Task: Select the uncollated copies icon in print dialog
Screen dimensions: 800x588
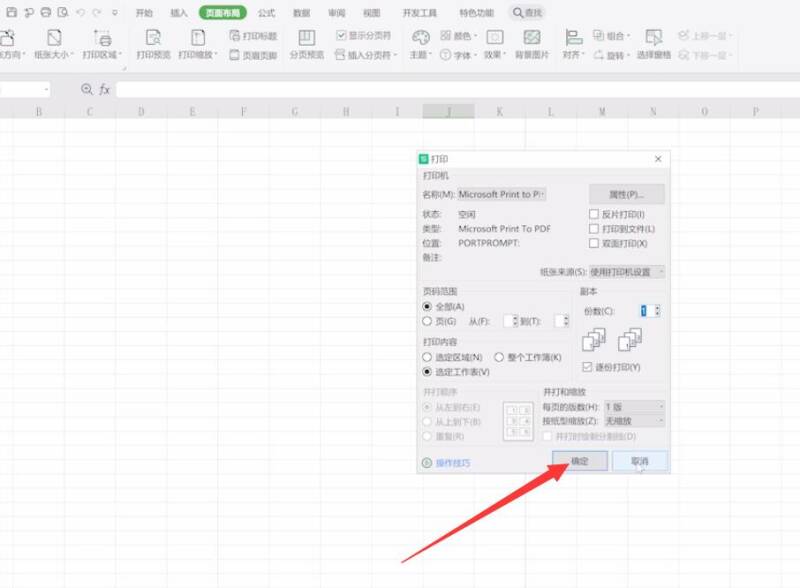Action: coord(630,339)
